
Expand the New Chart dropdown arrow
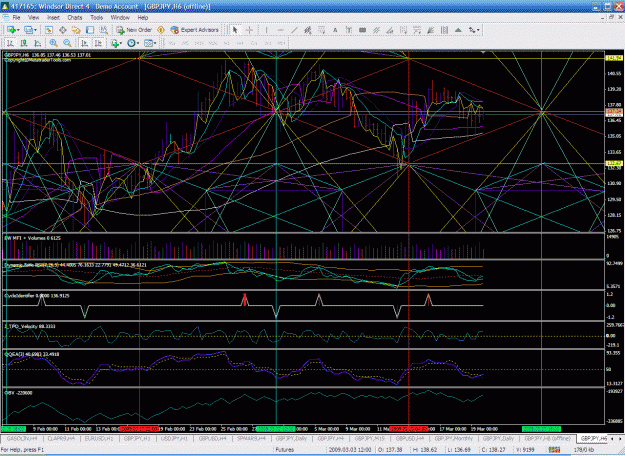18,30
